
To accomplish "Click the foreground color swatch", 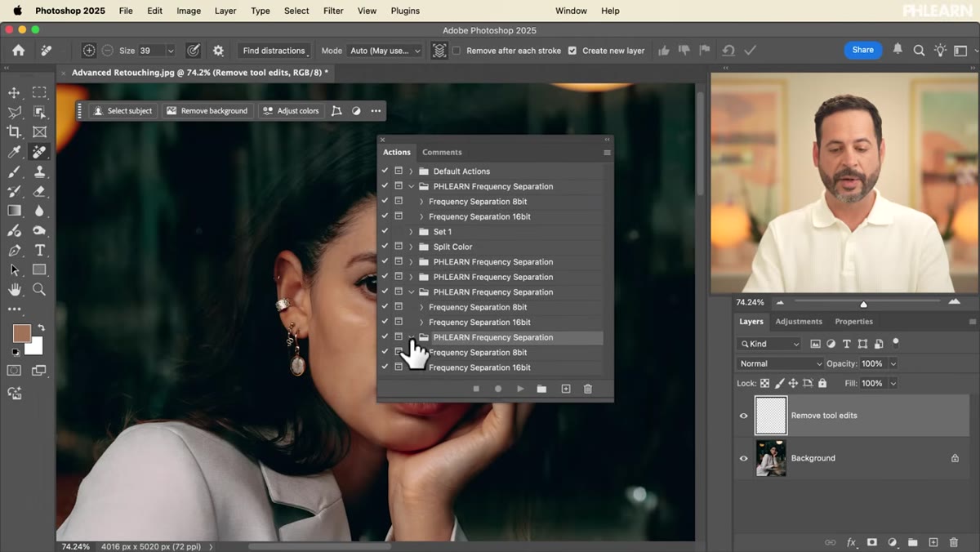I will (21, 333).
